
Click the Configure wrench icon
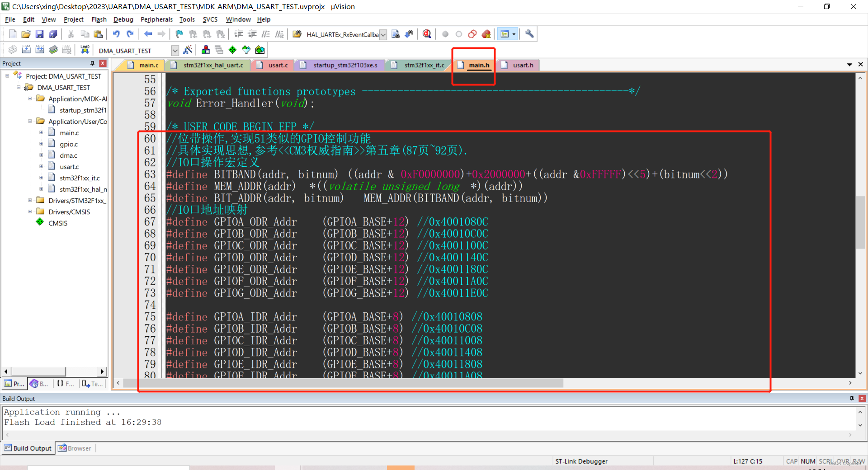(529, 34)
